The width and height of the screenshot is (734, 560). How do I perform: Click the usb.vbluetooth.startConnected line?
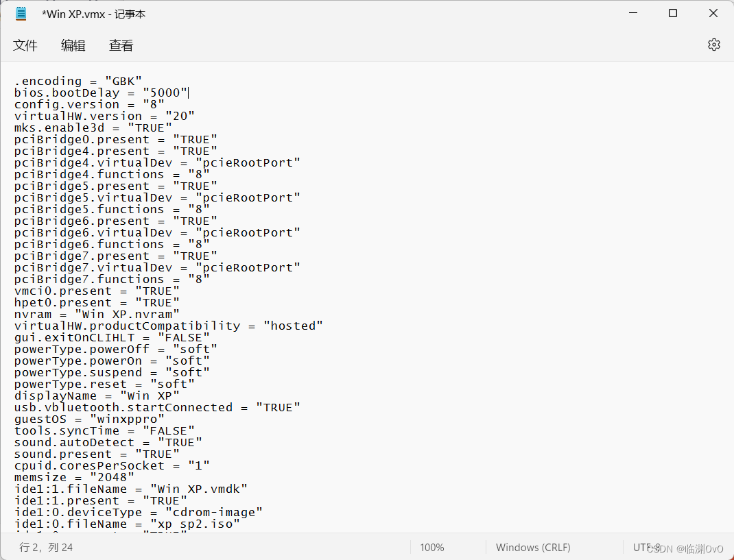[x=157, y=407]
